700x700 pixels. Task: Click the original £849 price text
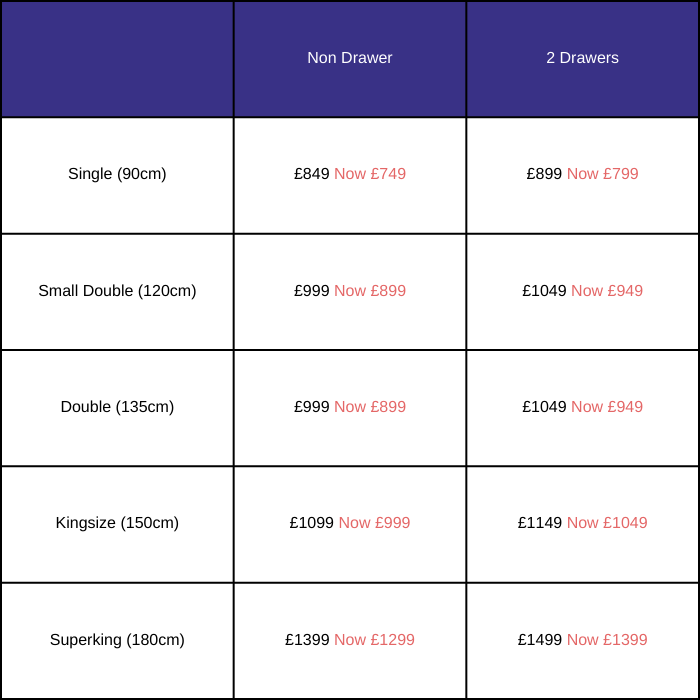[x=311, y=174]
